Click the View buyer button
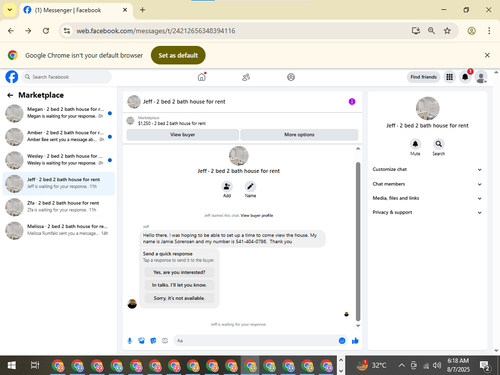 coord(182,135)
